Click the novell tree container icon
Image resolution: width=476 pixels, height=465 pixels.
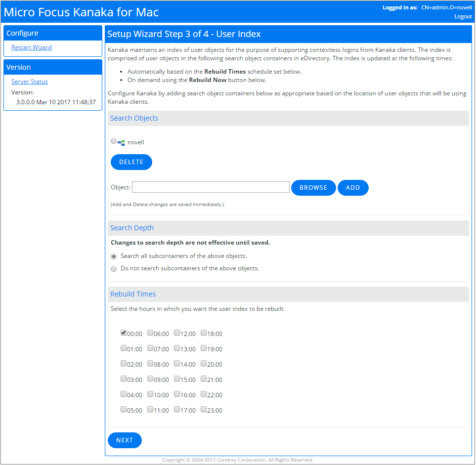point(121,142)
